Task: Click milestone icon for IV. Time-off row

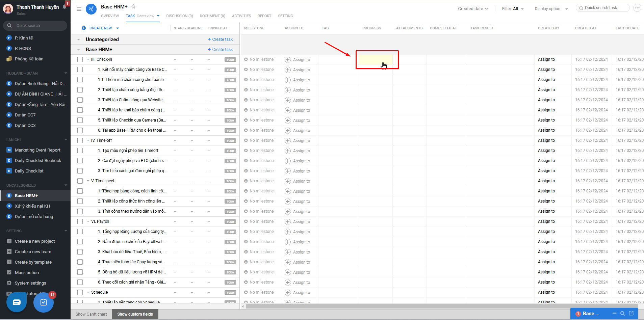Action: (x=246, y=140)
